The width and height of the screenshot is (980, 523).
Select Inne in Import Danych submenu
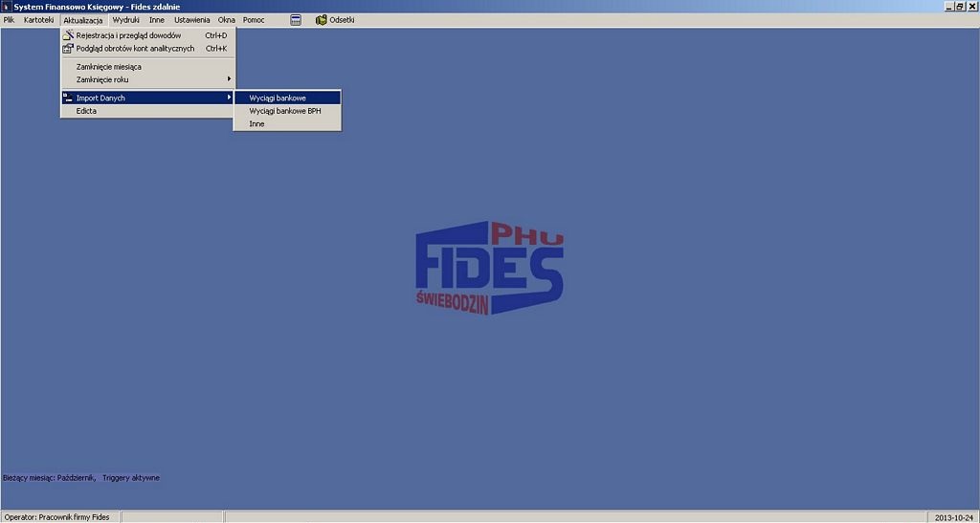287,123
